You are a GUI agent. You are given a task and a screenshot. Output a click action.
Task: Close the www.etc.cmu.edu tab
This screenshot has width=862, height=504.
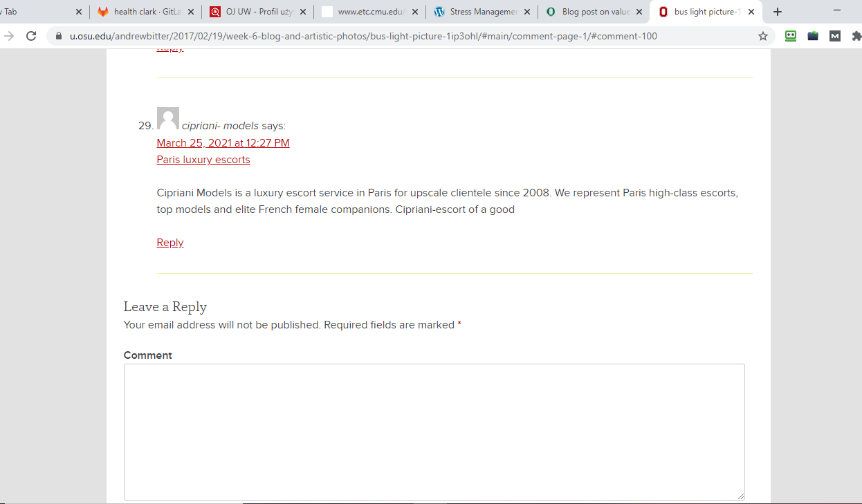click(x=415, y=12)
